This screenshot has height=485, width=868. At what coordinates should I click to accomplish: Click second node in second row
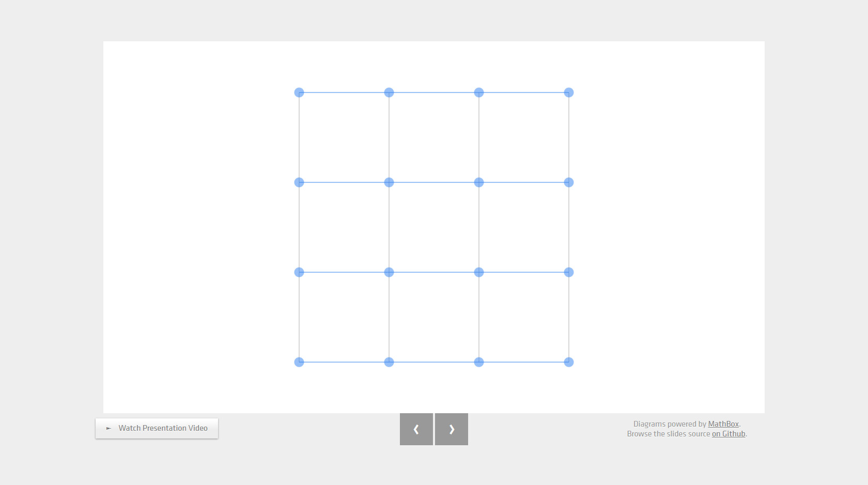click(x=389, y=182)
